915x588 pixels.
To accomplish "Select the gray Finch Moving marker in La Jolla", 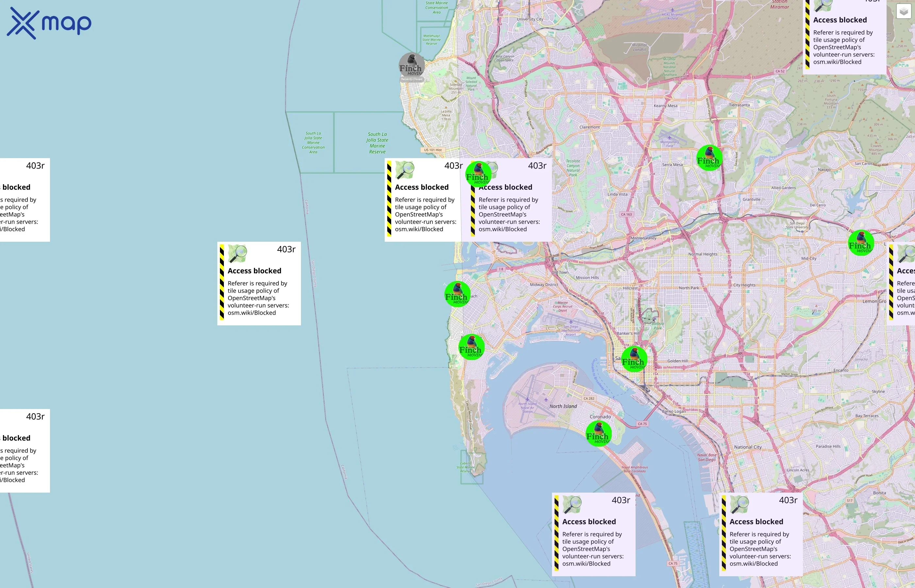I will coord(412,66).
